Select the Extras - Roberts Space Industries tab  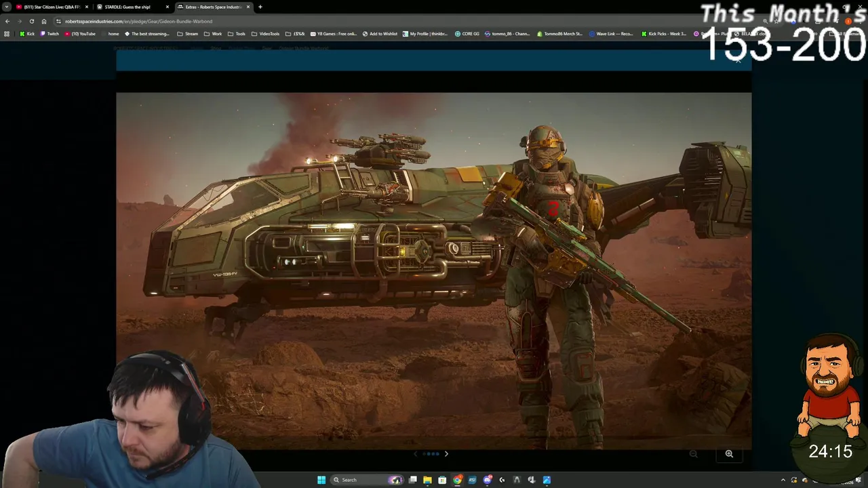pos(214,7)
